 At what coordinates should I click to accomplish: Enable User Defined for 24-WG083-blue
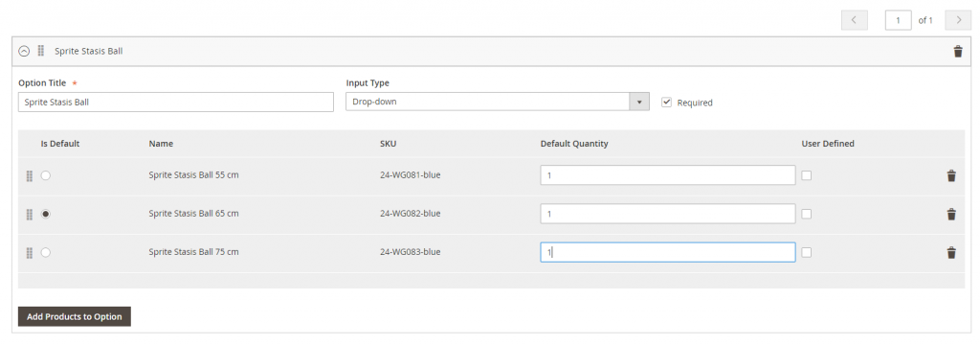pos(806,252)
